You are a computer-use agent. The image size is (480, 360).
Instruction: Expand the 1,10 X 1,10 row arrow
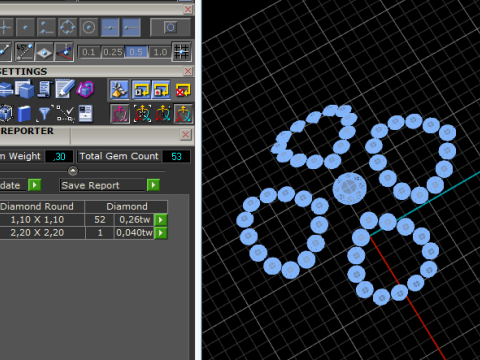click(161, 220)
